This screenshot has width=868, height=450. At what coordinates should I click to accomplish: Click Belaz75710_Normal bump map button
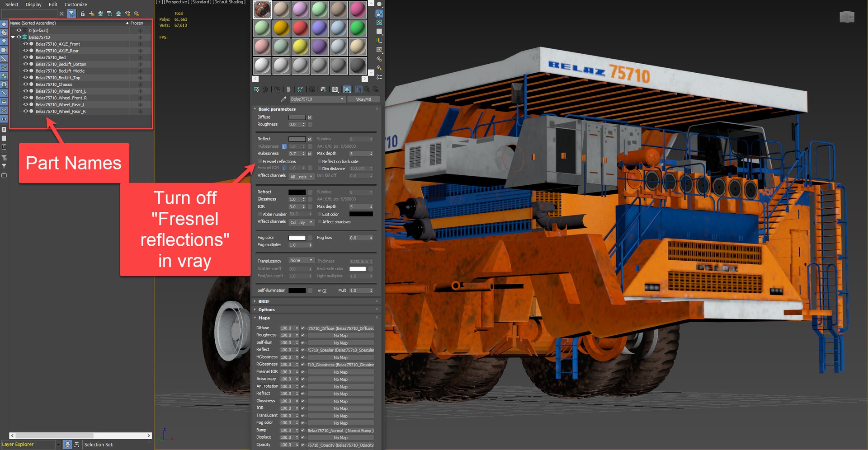(341, 431)
